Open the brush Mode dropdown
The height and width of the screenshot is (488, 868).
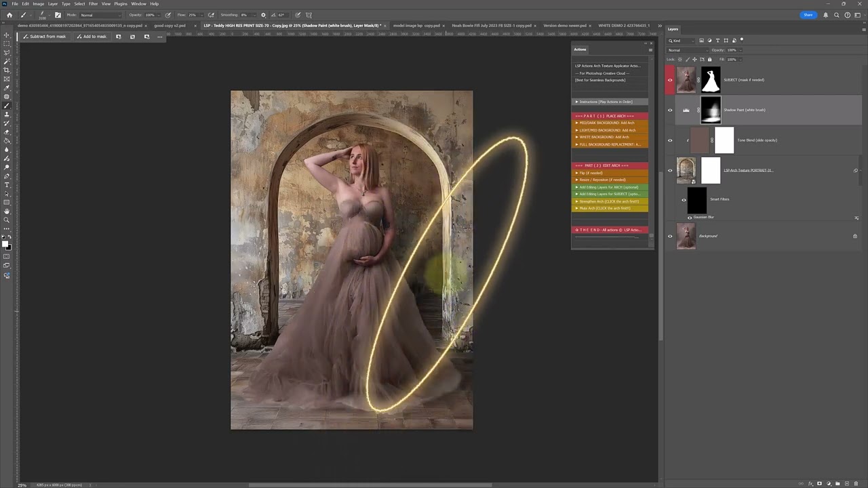(100, 15)
